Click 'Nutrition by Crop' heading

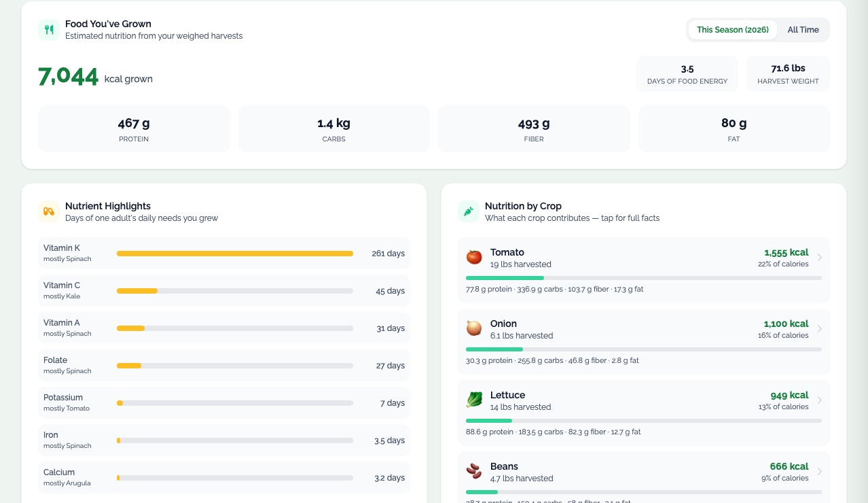click(x=523, y=206)
